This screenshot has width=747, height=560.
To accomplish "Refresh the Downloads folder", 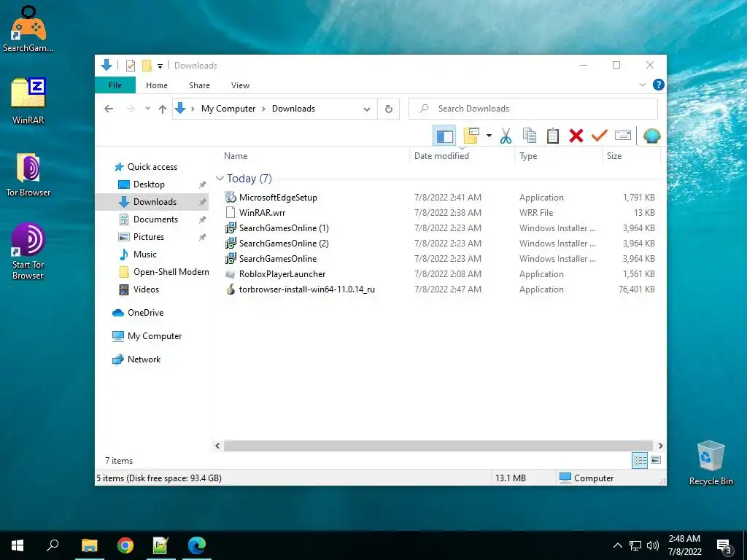I will (389, 109).
